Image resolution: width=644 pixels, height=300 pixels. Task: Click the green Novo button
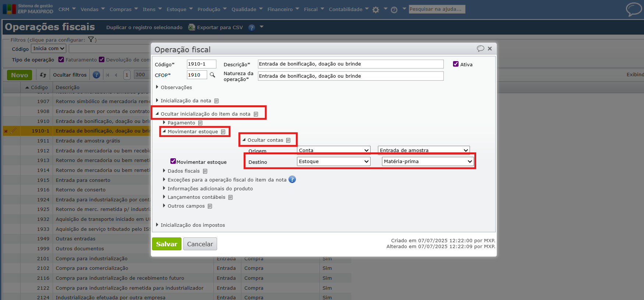point(20,75)
